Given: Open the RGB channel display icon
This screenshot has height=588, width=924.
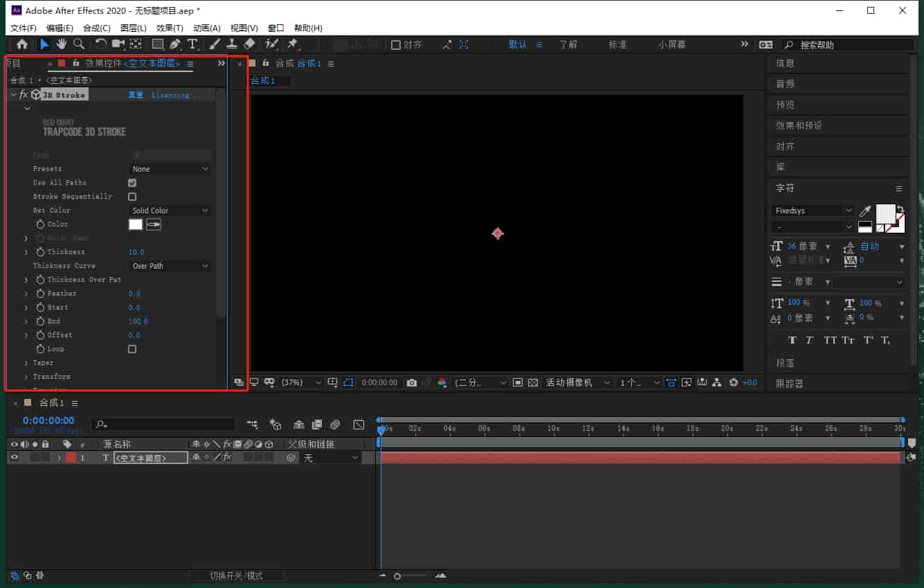Looking at the screenshot, I should coord(442,382).
